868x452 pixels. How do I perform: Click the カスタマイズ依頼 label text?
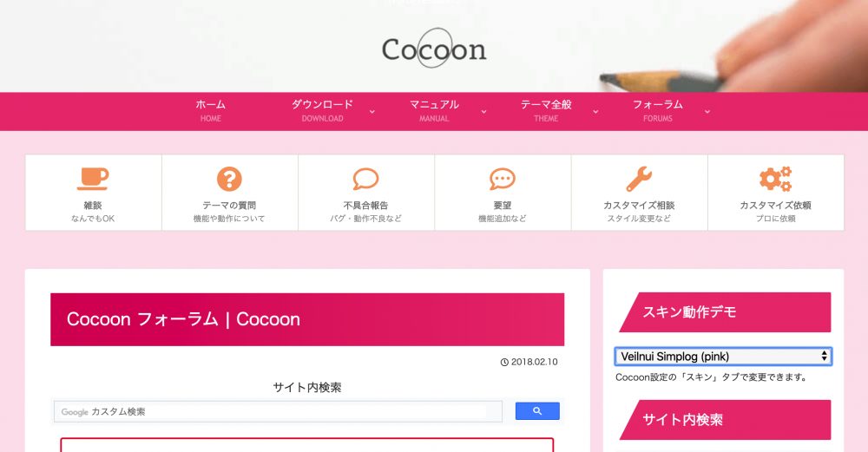[775, 206]
